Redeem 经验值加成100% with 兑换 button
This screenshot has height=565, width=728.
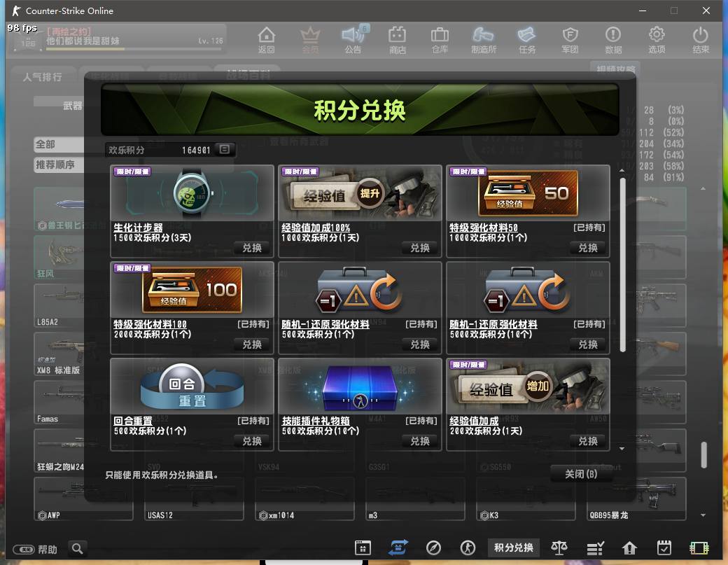pyautogui.click(x=420, y=248)
